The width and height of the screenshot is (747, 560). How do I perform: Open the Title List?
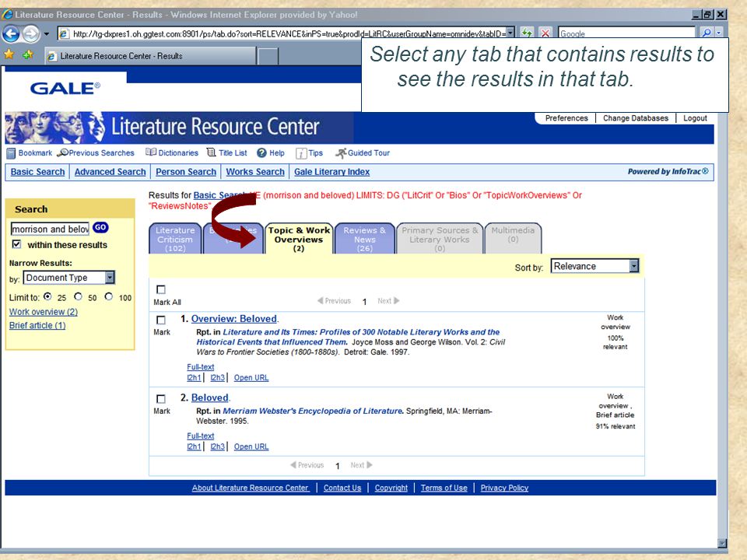pyautogui.click(x=226, y=153)
